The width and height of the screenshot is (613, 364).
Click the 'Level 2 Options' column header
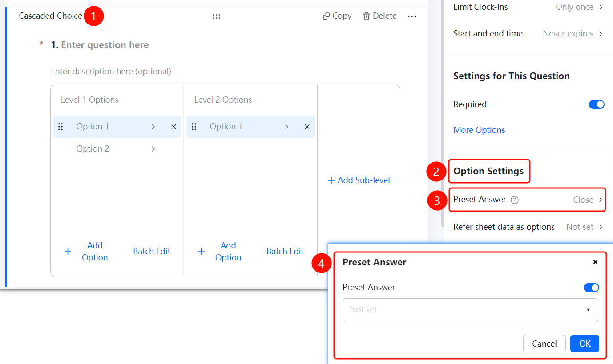pos(223,100)
